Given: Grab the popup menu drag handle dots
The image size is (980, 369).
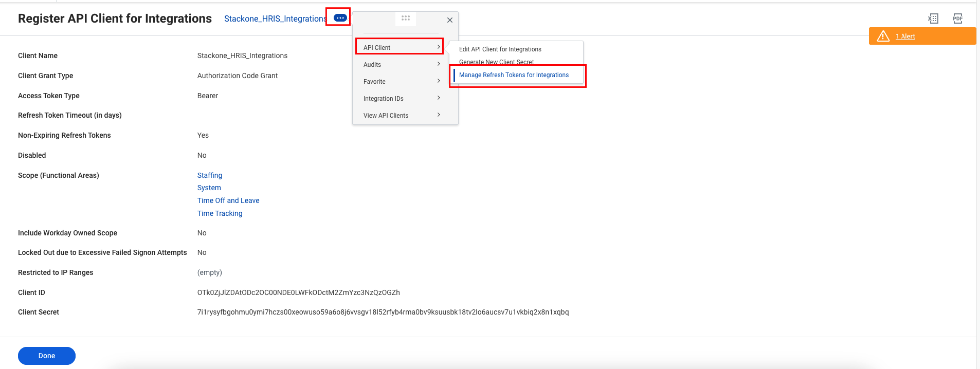Looking at the screenshot, I should tap(406, 18).
